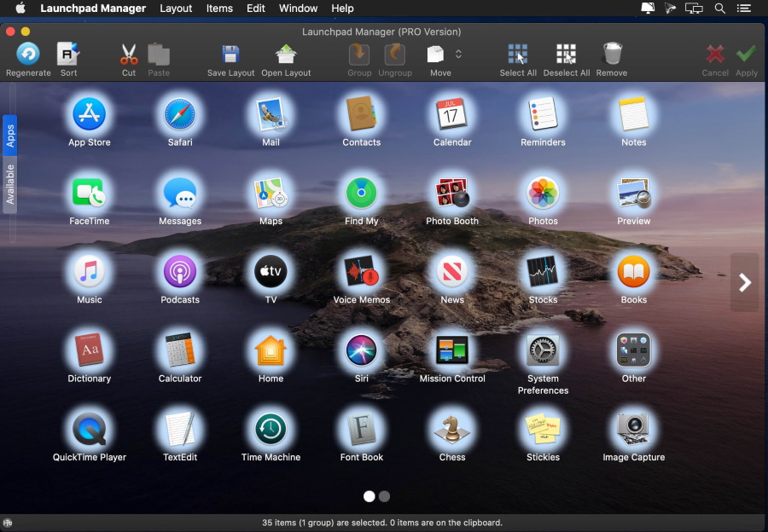Cut selected items with scissors icon
768x532 pixels.
[x=129, y=55]
